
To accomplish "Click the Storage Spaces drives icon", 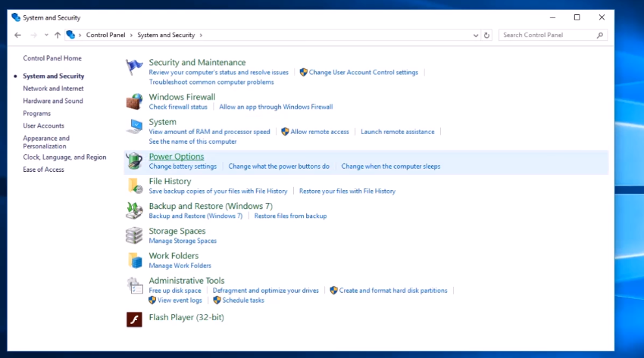I will (134, 235).
